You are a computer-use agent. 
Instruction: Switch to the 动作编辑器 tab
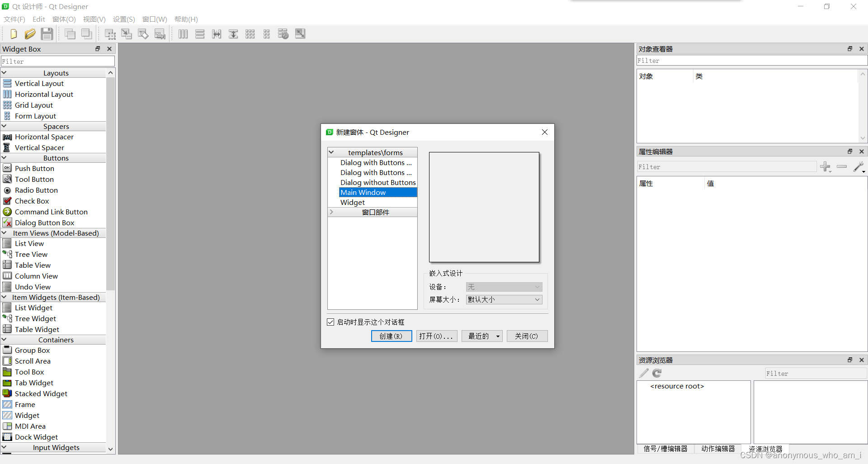click(718, 448)
